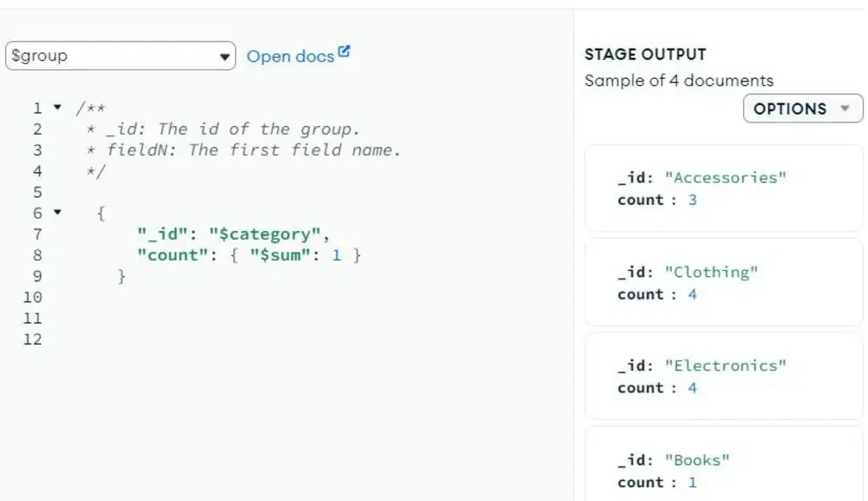Select the Electronics output document
868x501 pixels.
[724, 377]
